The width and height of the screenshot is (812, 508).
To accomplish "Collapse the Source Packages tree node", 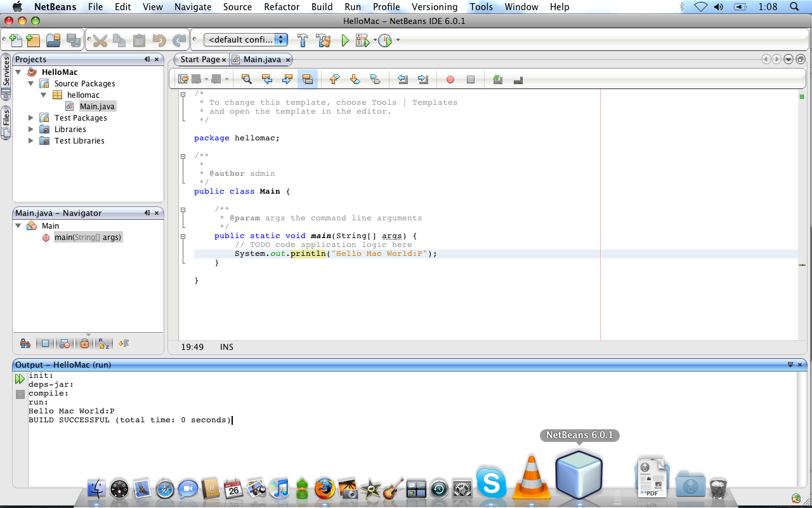I will tap(31, 84).
